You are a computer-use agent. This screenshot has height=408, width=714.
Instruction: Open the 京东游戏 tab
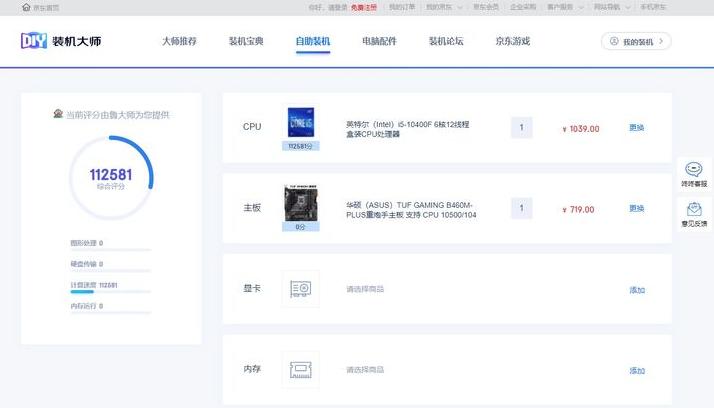point(513,41)
